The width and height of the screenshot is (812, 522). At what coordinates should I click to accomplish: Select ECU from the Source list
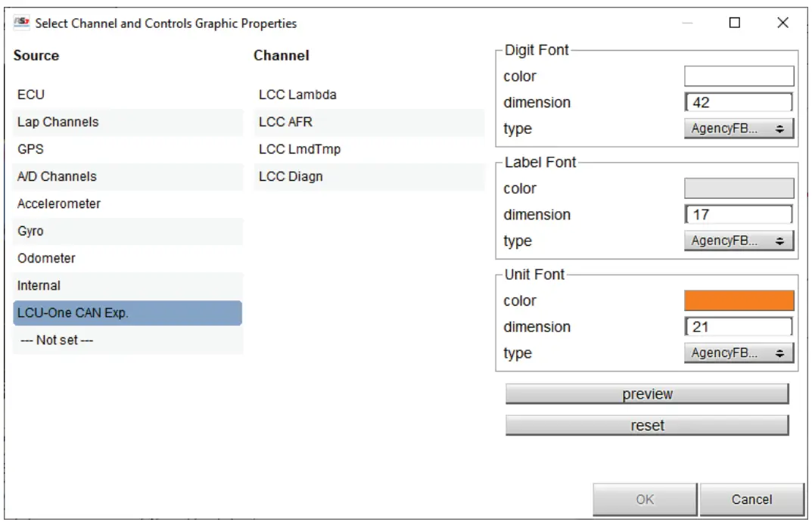[76, 95]
